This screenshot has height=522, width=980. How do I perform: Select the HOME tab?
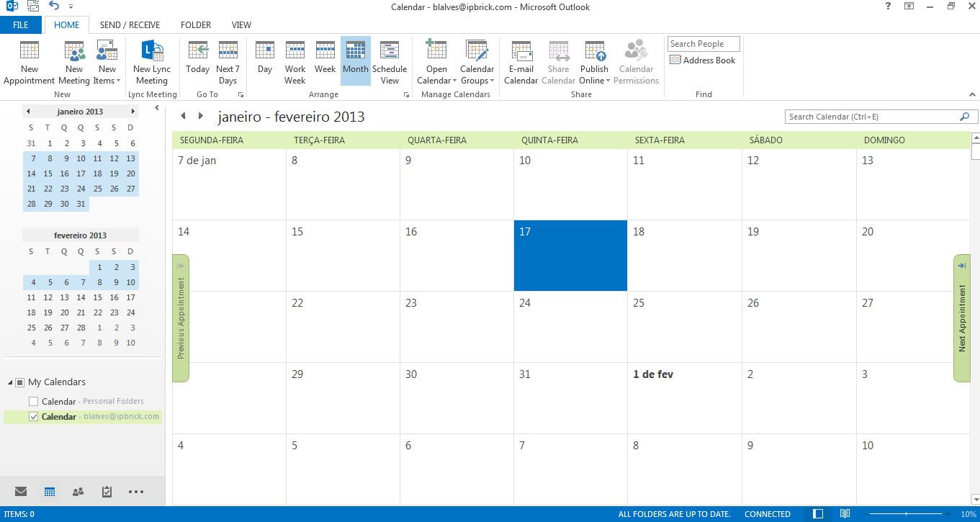(x=67, y=25)
